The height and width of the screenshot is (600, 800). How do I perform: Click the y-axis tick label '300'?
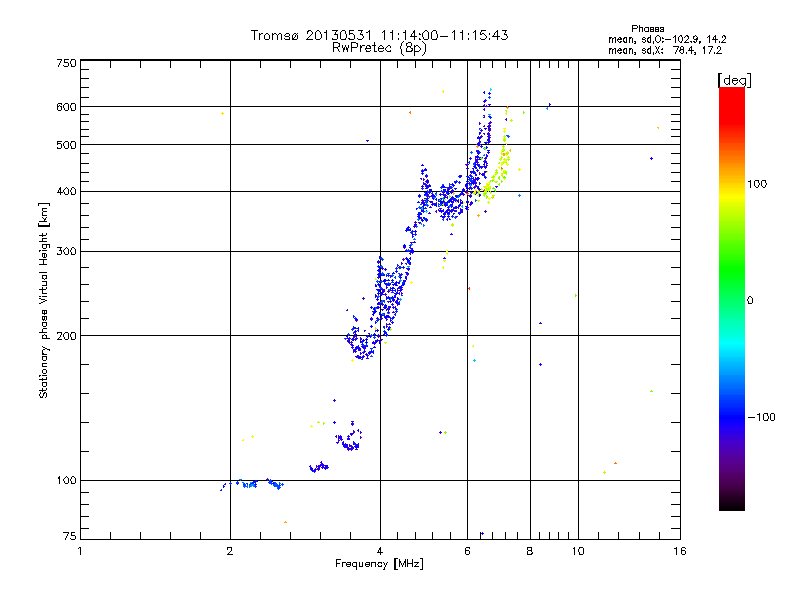tap(67, 252)
